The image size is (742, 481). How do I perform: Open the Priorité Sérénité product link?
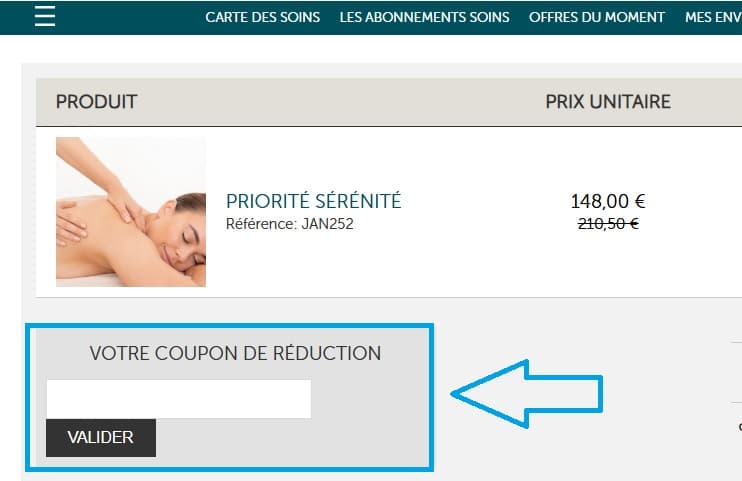[313, 201]
